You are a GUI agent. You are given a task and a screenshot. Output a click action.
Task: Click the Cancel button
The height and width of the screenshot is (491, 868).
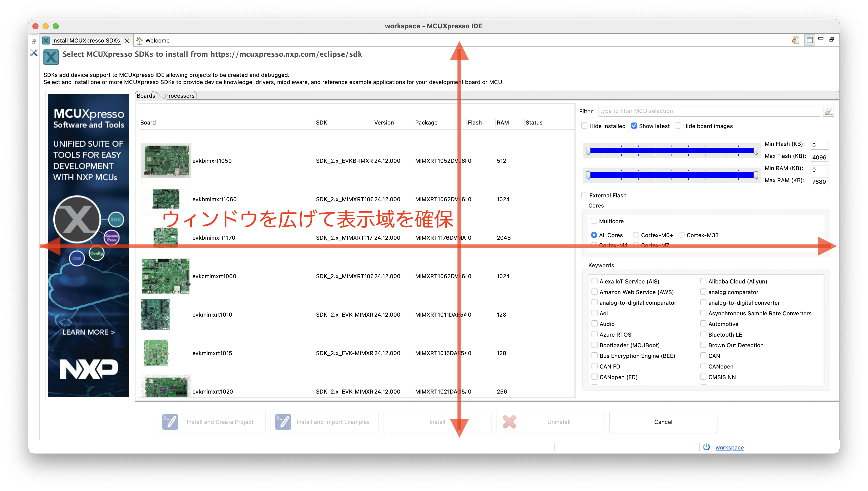pos(663,422)
